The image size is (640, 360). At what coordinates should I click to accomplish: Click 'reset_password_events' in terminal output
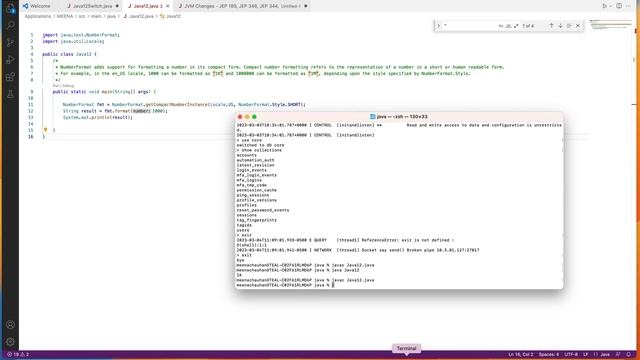pos(262,210)
